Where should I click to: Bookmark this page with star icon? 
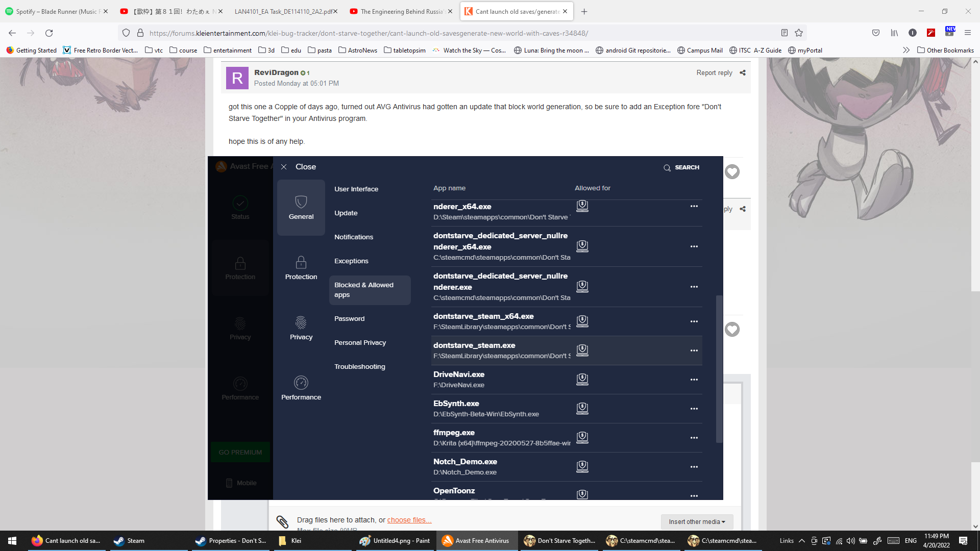click(x=799, y=33)
